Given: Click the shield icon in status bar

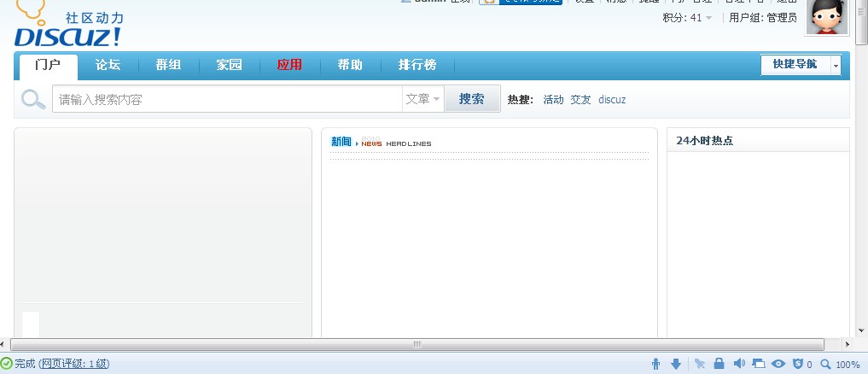Looking at the screenshot, I should point(798,365).
